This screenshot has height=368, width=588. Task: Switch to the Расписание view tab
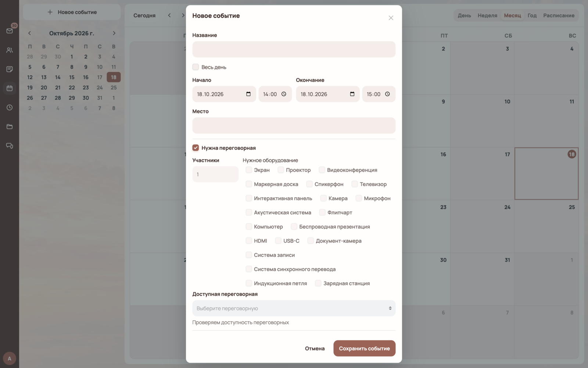click(x=559, y=15)
